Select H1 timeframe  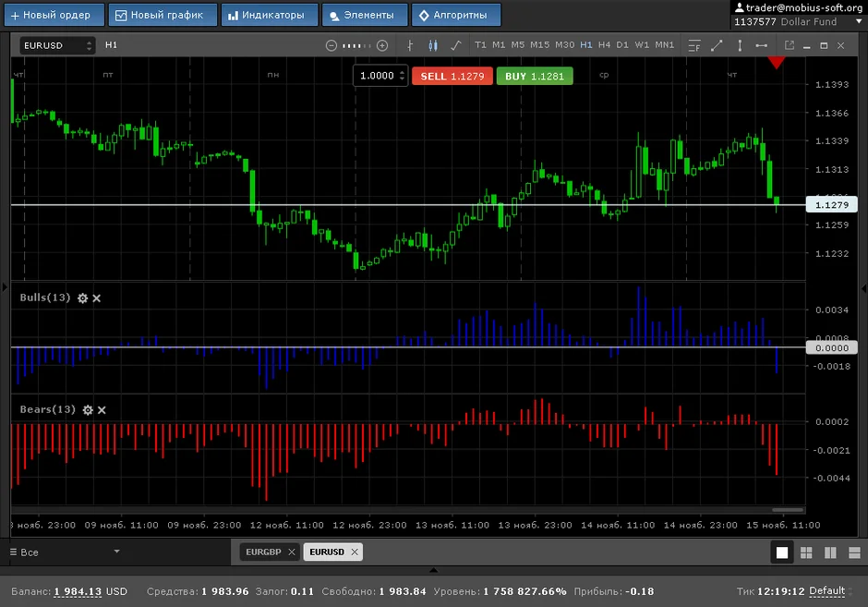586,45
